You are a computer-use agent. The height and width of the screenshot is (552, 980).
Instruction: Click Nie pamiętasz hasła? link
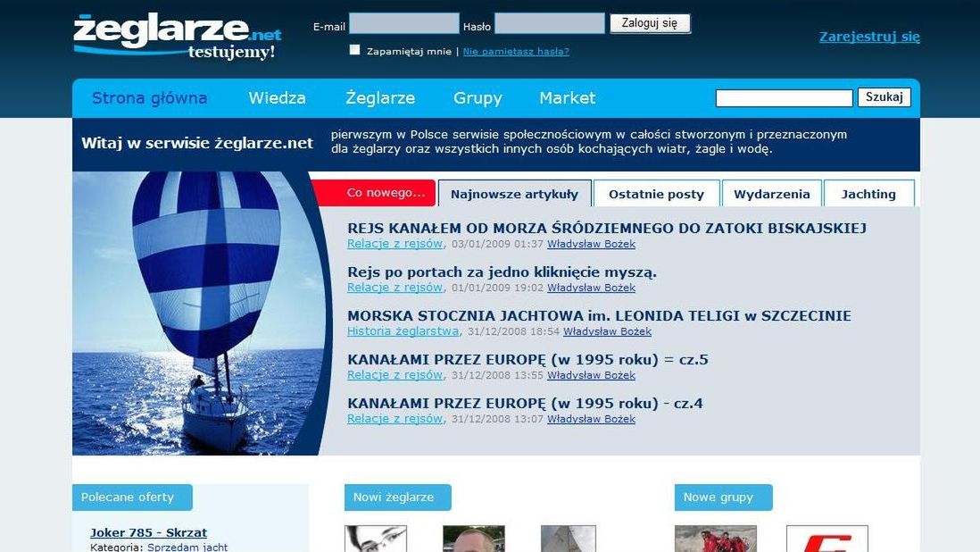(x=516, y=51)
